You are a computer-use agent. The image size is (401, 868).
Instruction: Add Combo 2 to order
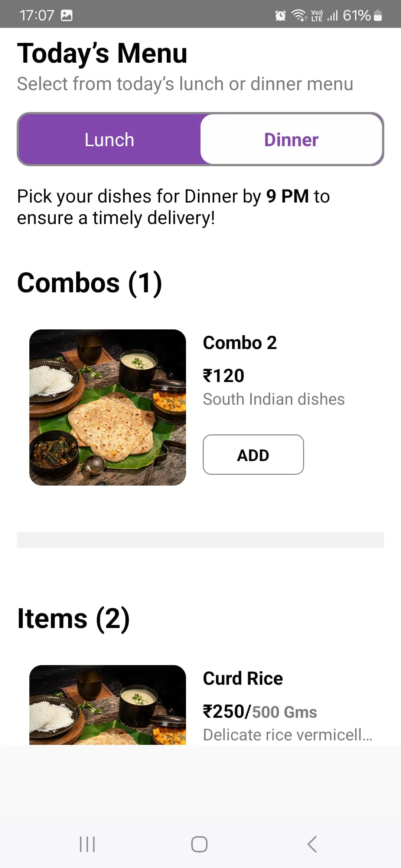pyautogui.click(x=253, y=455)
